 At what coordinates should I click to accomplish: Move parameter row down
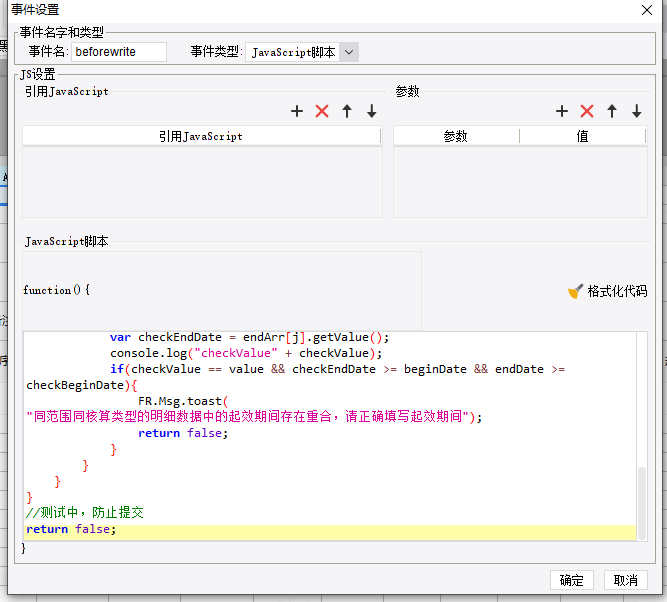pos(637,111)
